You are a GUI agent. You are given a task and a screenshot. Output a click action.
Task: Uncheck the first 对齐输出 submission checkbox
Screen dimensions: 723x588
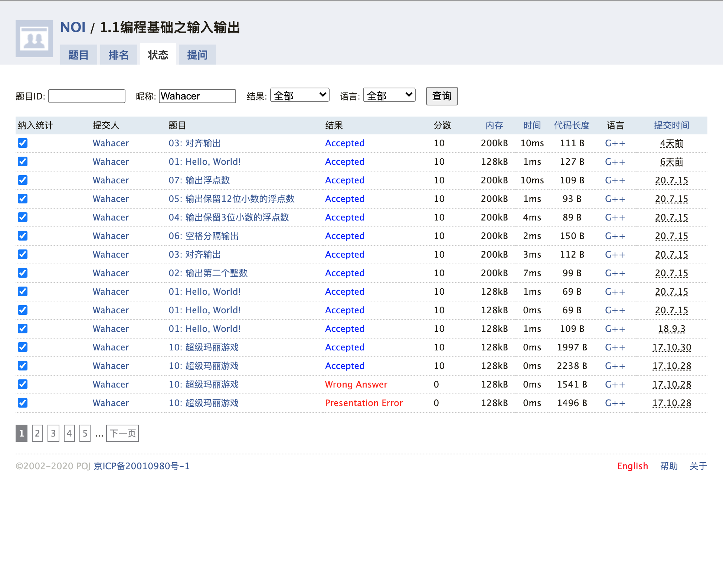pos(23,143)
